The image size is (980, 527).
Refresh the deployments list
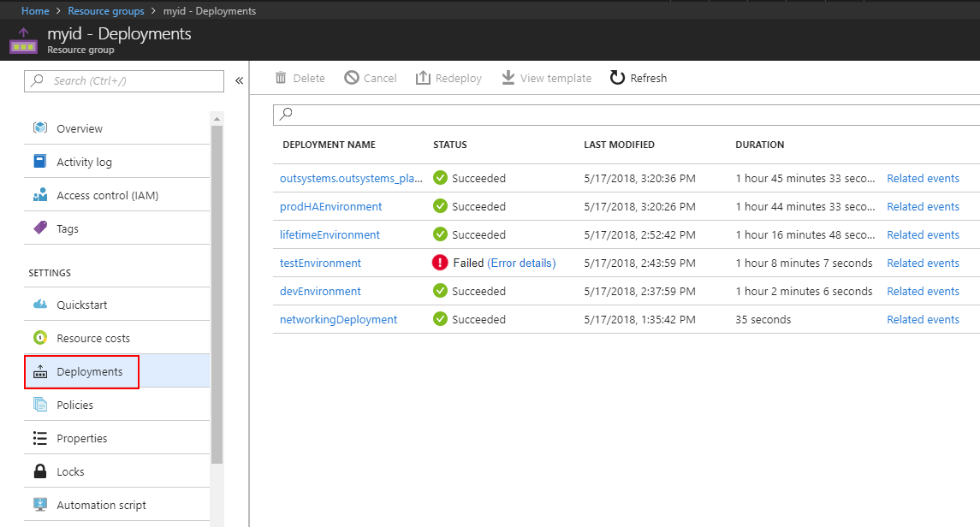(x=638, y=78)
